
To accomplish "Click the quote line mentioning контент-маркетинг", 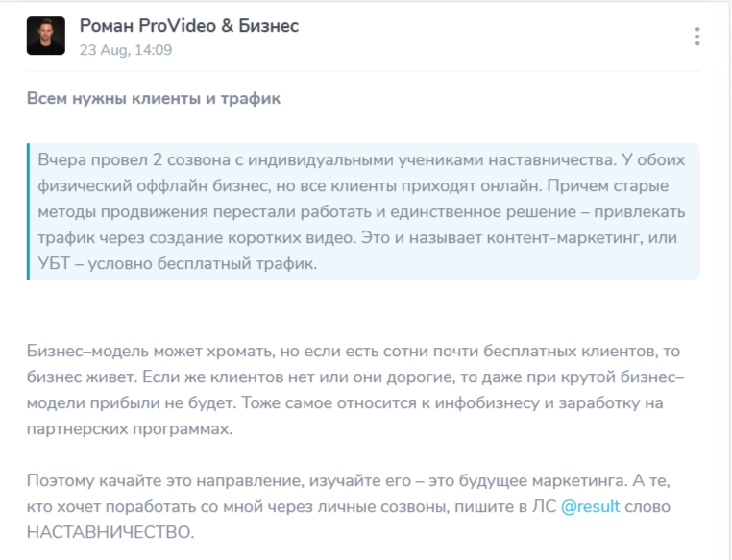I will pos(357,237).
